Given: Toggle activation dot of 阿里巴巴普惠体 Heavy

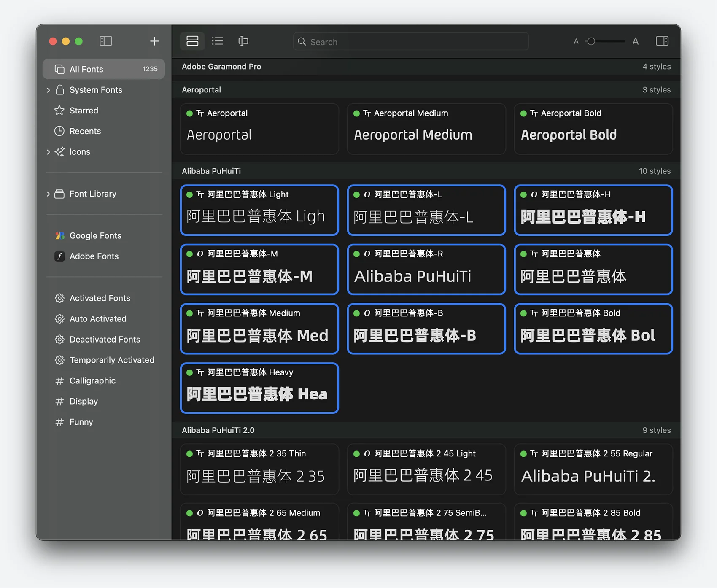Looking at the screenshot, I should point(189,372).
